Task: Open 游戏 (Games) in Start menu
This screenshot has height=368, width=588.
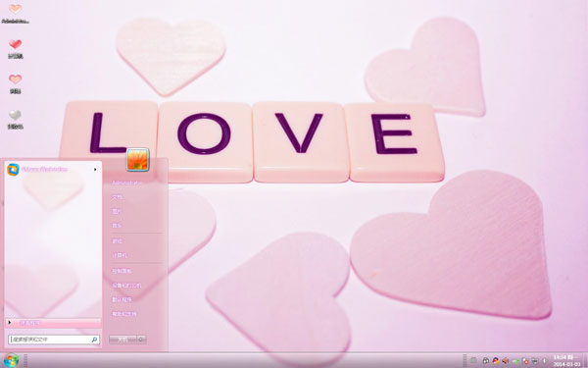Action: tap(117, 241)
